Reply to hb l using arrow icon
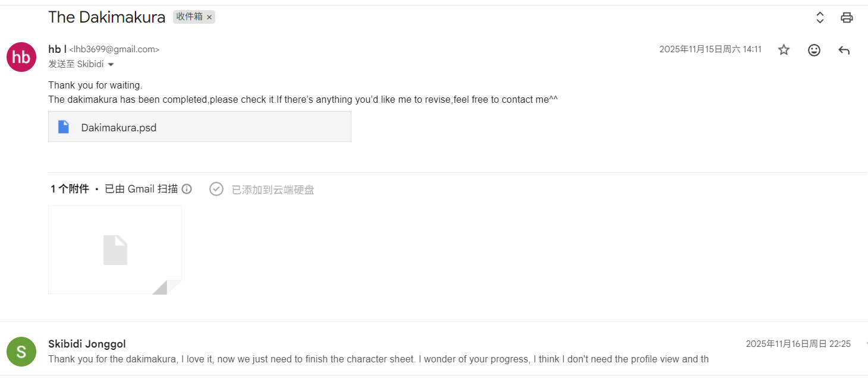The height and width of the screenshot is (379, 868). coord(844,50)
